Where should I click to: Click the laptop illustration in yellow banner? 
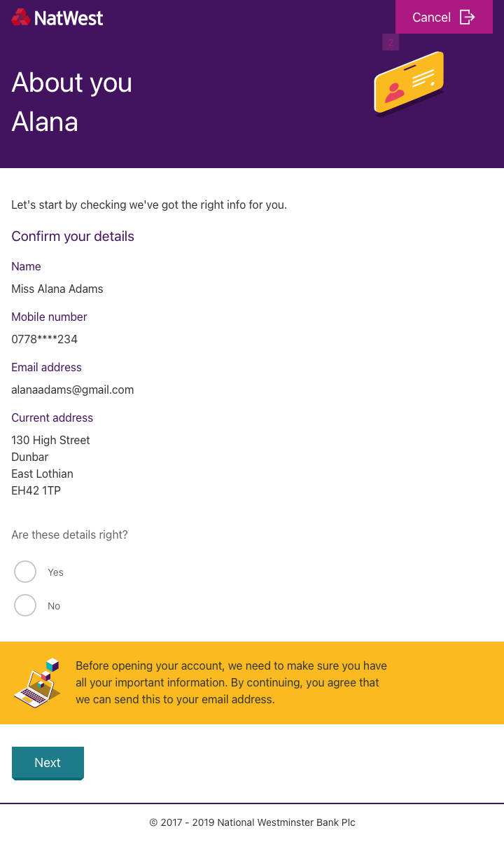pos(37,683)
